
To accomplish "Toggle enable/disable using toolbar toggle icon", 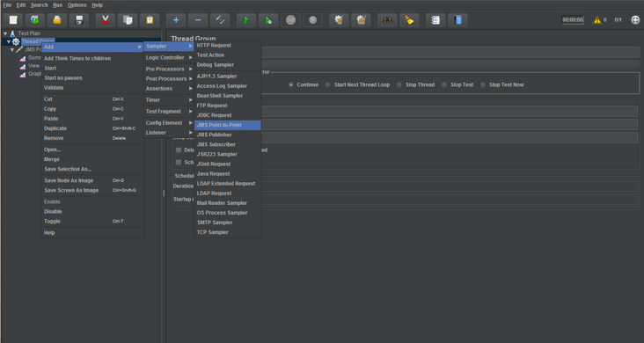I will [x=220, y=20].
